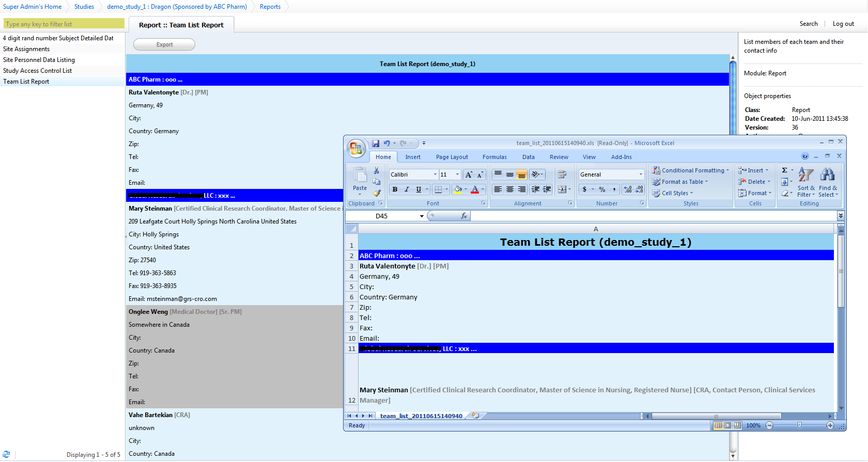
Task: Click the Search link
Action: pos(809,24)
